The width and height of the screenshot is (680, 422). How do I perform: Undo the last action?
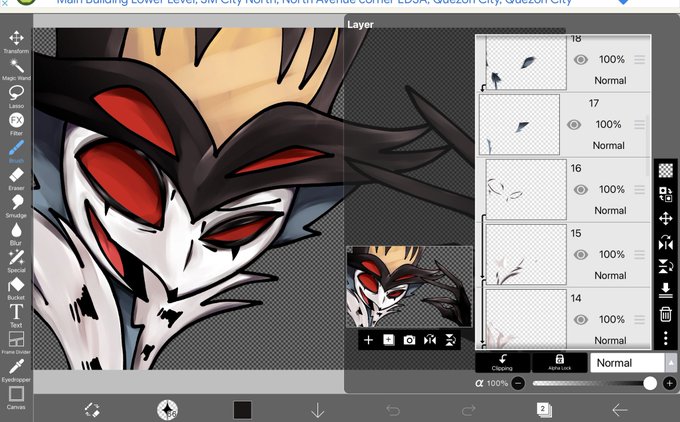(393, 410)
